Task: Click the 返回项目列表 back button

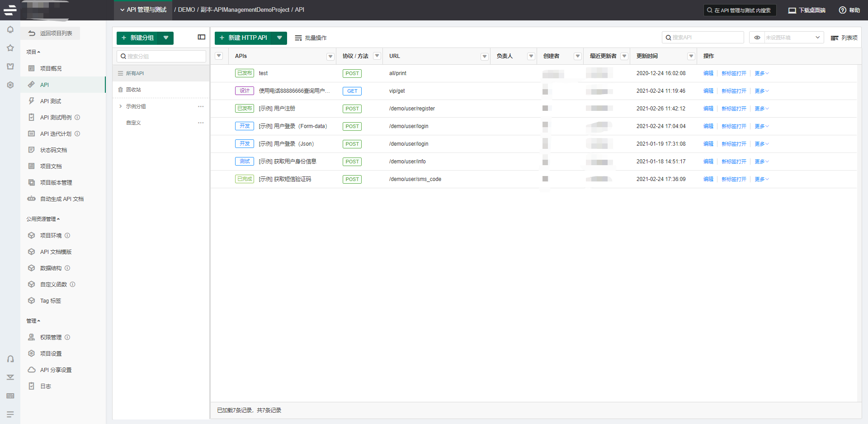Action: pyautogui.click(x=50, y=33)
